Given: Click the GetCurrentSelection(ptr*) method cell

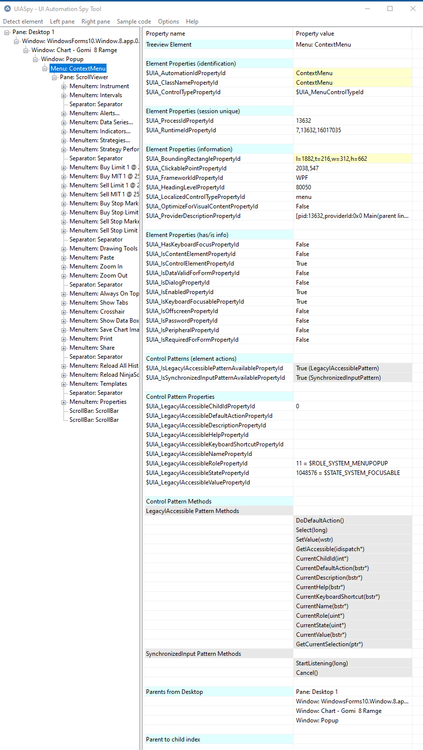Looking at the screenshot, I should 352,644.
